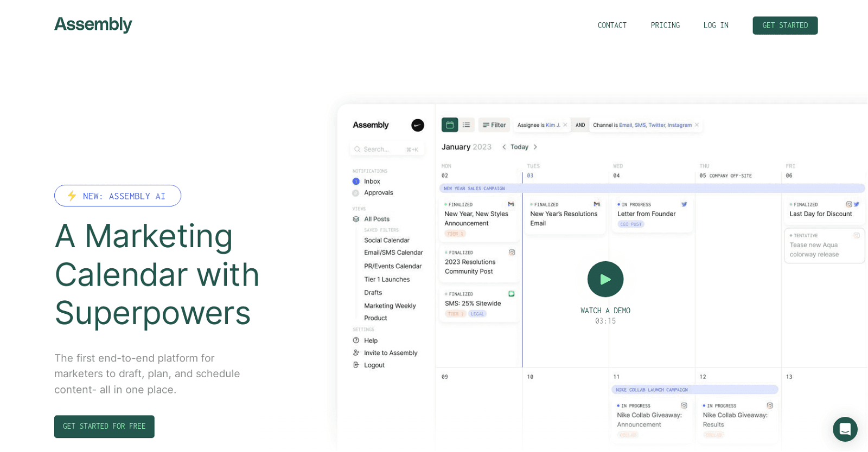Viewport: 868px width, 452px height.
Task: Go to previous month with left chevron
Action: [504, 147]
